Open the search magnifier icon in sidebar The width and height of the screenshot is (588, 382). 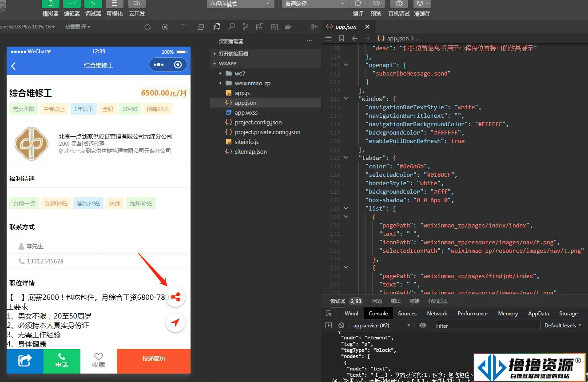pyautogui.click(x=231, y=27)
